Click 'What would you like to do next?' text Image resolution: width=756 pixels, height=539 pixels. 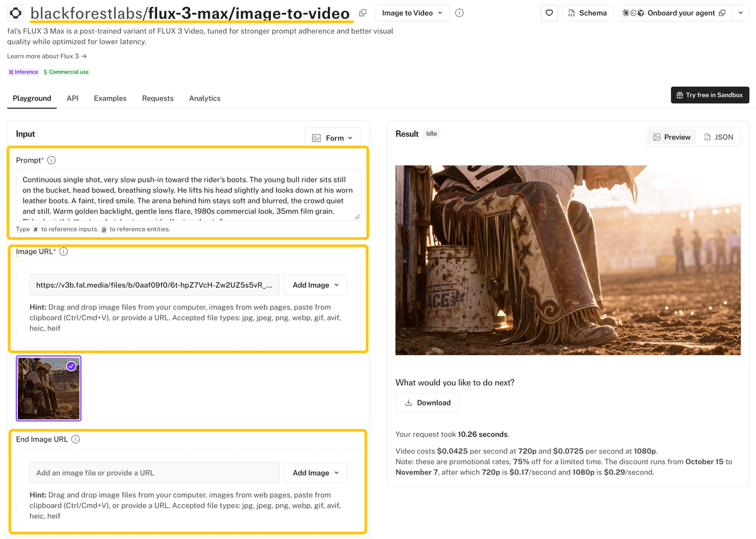[455, 382]
